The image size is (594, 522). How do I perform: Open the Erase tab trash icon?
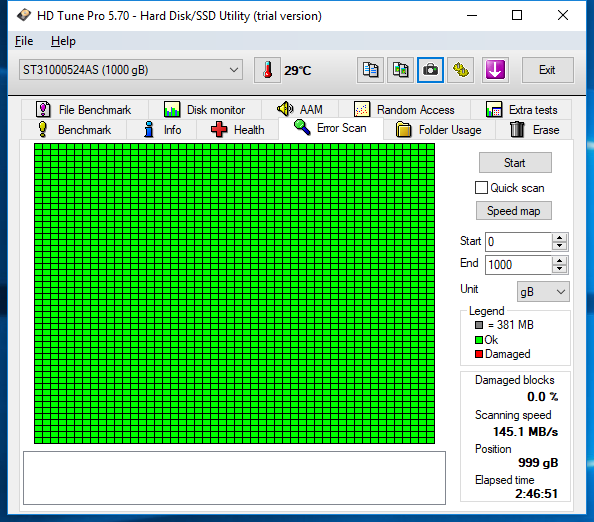[x=534, y=130]
